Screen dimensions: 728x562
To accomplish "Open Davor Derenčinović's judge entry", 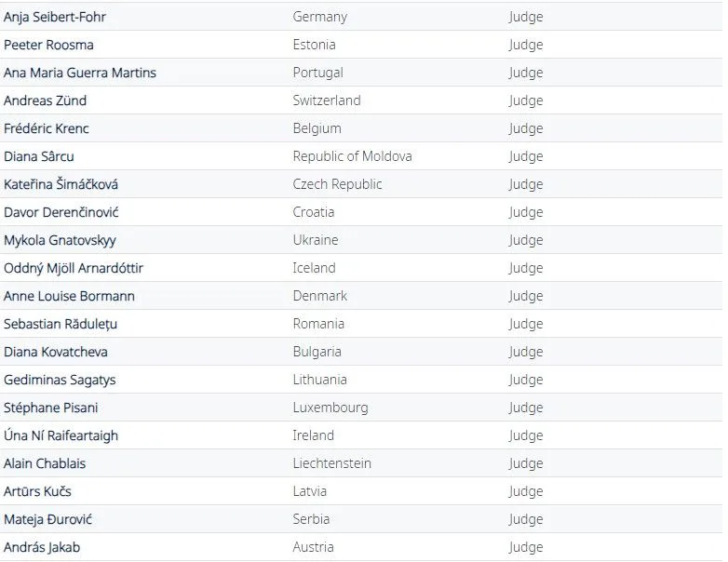I will tap(61, 212).
